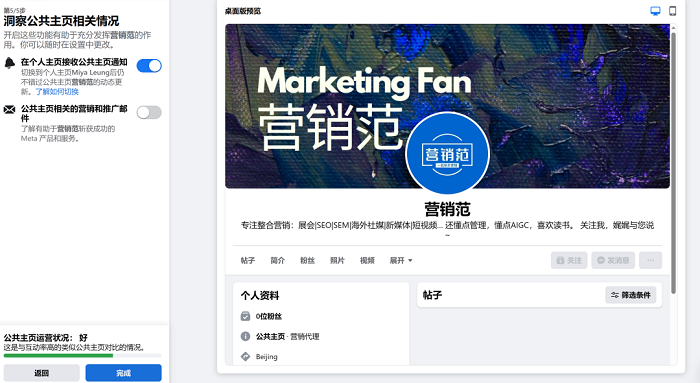Click the blue 完成 button

tap(124, 373)
